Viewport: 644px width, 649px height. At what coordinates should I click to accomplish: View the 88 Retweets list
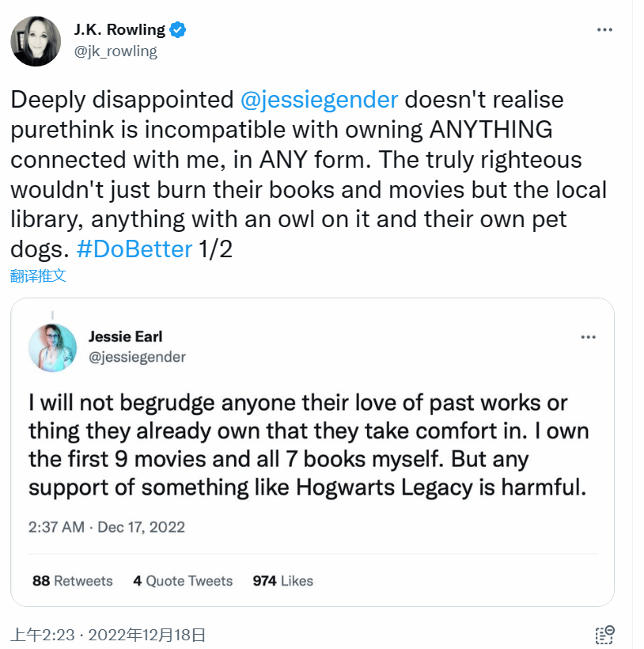point(73,581)
